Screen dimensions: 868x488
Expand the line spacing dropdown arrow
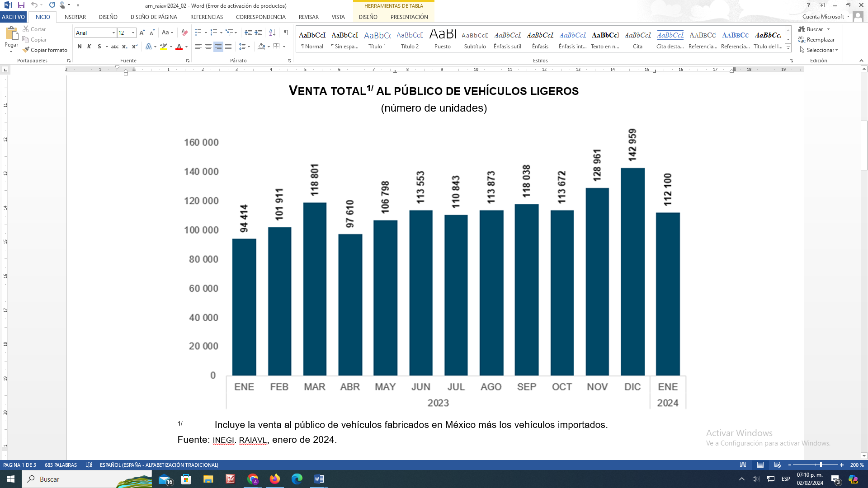point(249,47)
